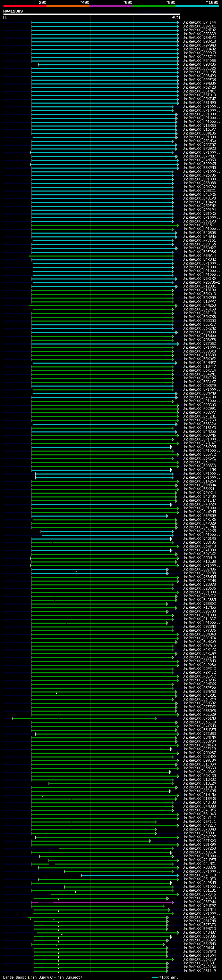222x980 pixels.
Task: Select the UniRef100_A8P6Q9 label
Action: [199, 516]
